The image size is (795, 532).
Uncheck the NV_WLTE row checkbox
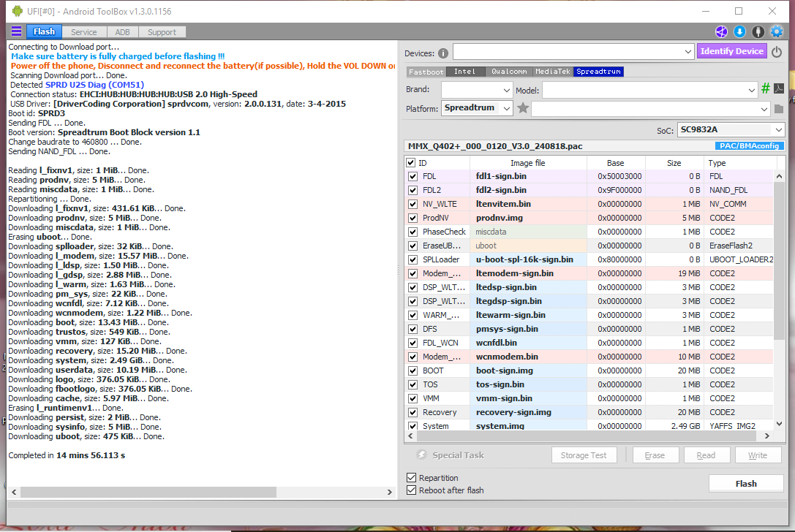pyautogui.click(x=412, y=204)
